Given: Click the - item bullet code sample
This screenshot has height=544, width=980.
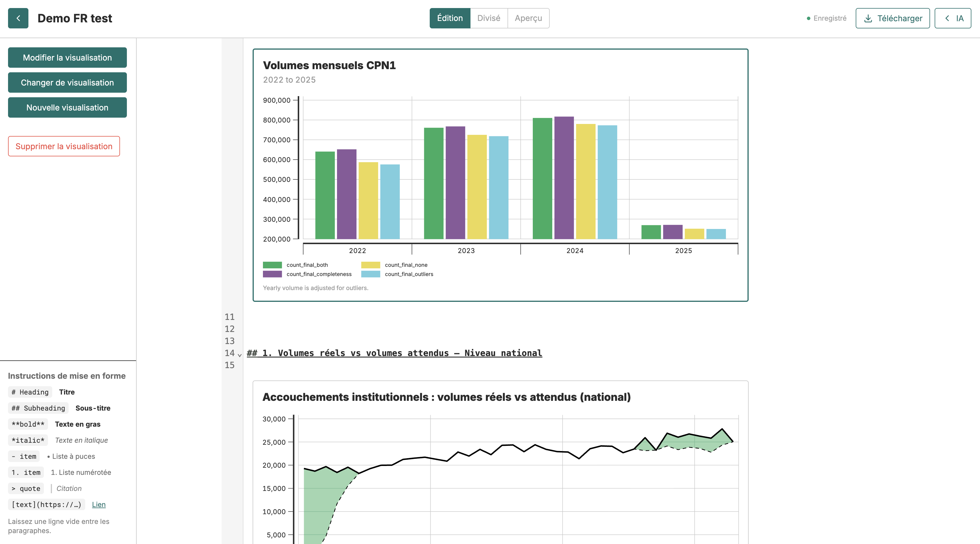Looking at the screenshot, I should tap(24, 456).
